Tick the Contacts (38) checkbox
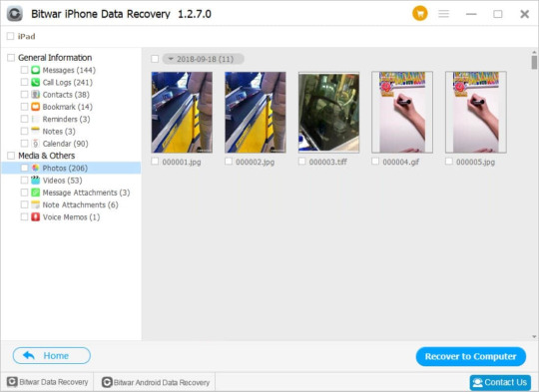The width and height of the screenshot is (539, 392). pyautogui.click(x=24, y=95)
